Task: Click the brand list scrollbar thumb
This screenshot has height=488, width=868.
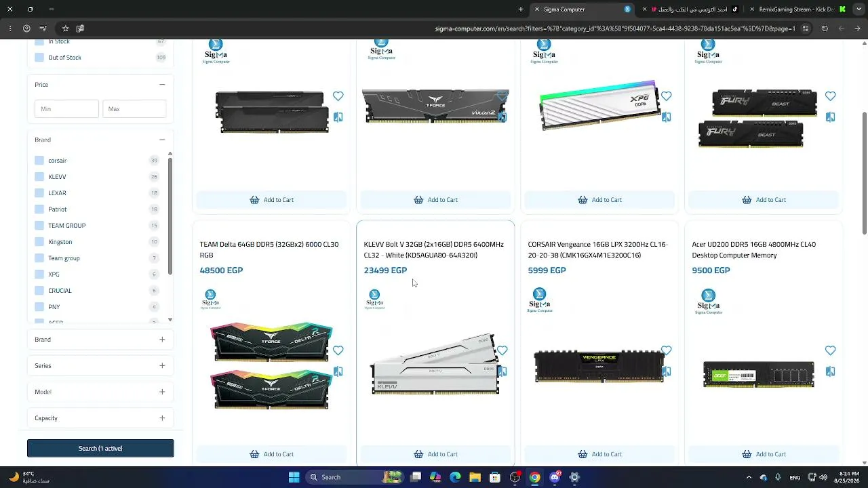Action: point(170,216)
